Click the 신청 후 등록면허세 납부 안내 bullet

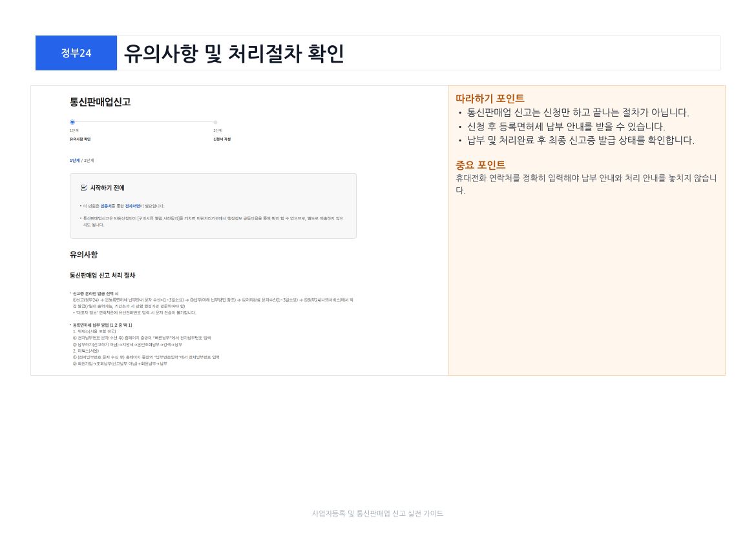566,127
